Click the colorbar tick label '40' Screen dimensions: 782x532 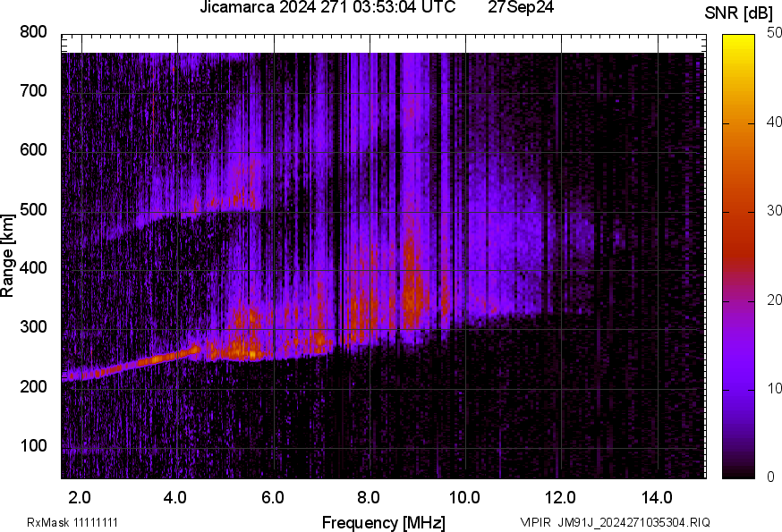click(775, 122)
